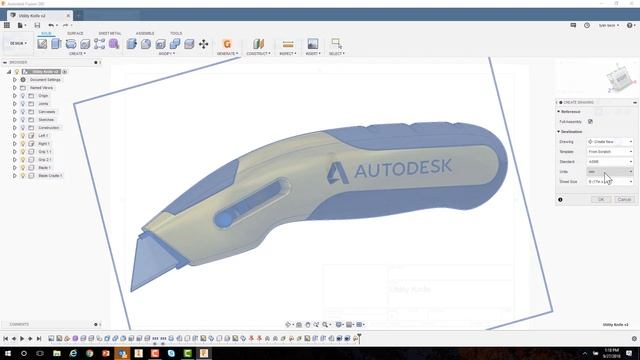Click the Zoom magnifier in navigation bar
Screen dimensions: 640x360
coord(325,324)
